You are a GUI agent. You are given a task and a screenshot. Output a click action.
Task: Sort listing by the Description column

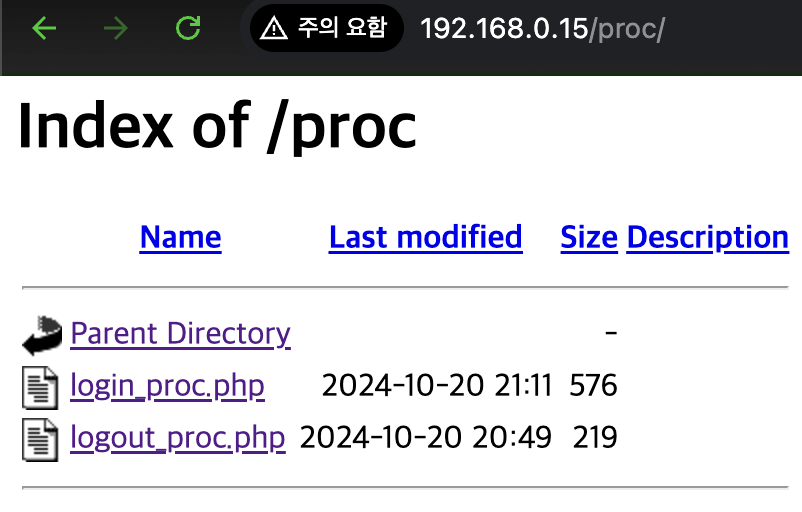708,237
